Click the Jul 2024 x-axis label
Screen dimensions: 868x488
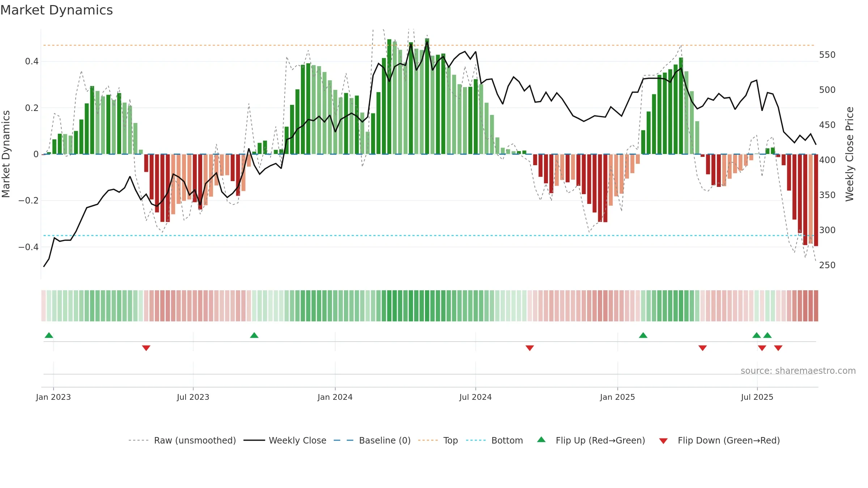476,397
